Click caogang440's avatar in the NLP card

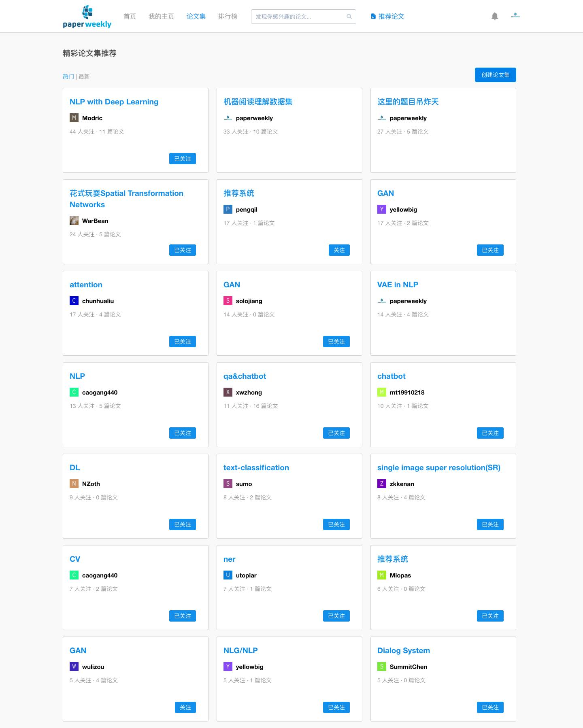(74, 393)
